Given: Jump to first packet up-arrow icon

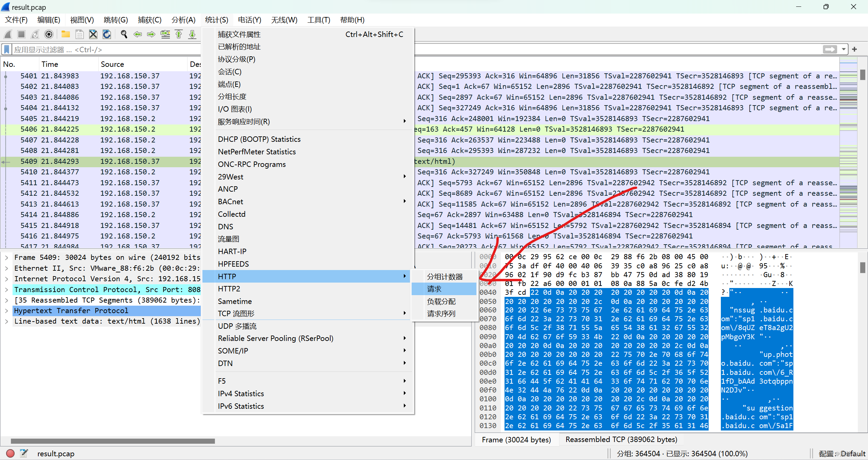Looking at the screenshot, I should [179, 34].
